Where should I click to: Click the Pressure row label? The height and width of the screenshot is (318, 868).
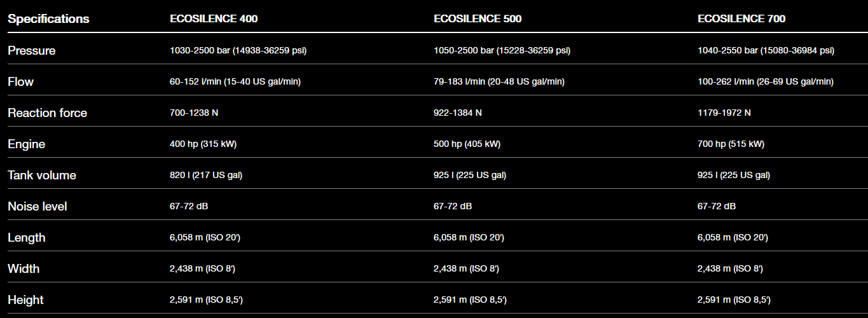click(32, 51)
